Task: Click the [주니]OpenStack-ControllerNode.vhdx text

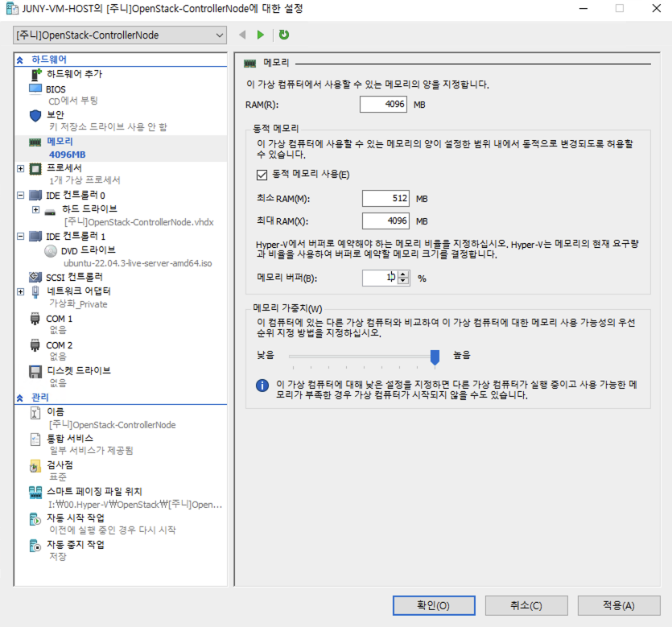Action: 139,222
